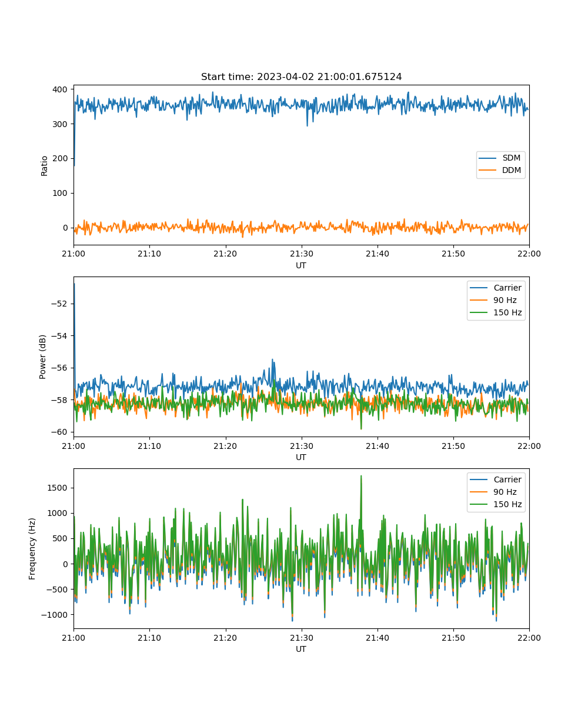Click the "0" tick on the Ratio axis
Screen dimensions: 588x706
66,228
